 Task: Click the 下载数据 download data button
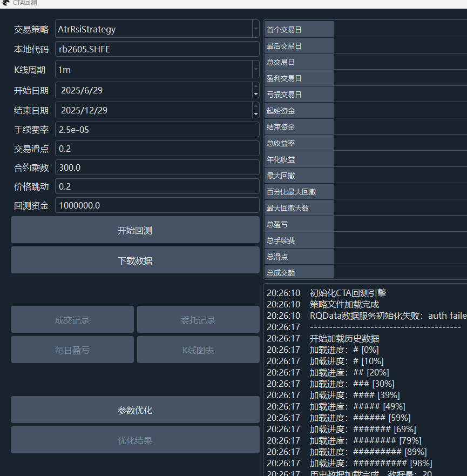135,260
